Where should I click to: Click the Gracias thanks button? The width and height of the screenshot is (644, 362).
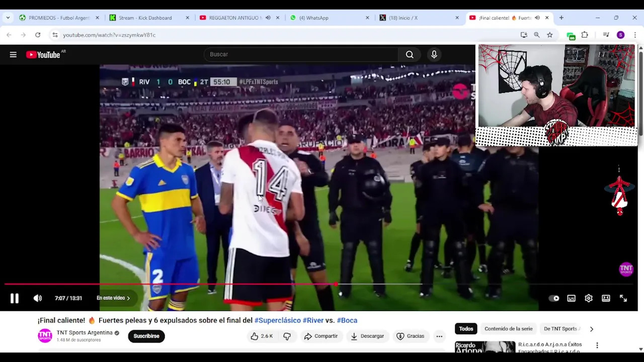click(x=410, y=336)
